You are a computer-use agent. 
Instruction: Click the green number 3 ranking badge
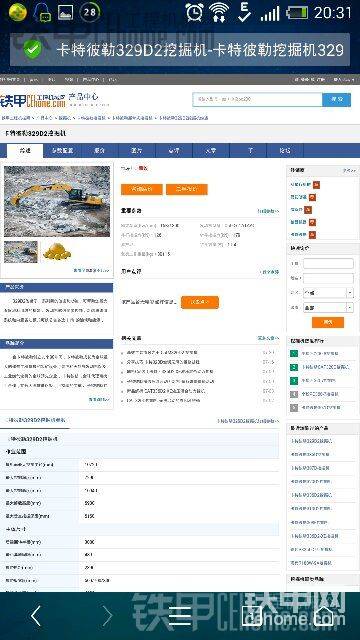point(294,380)
